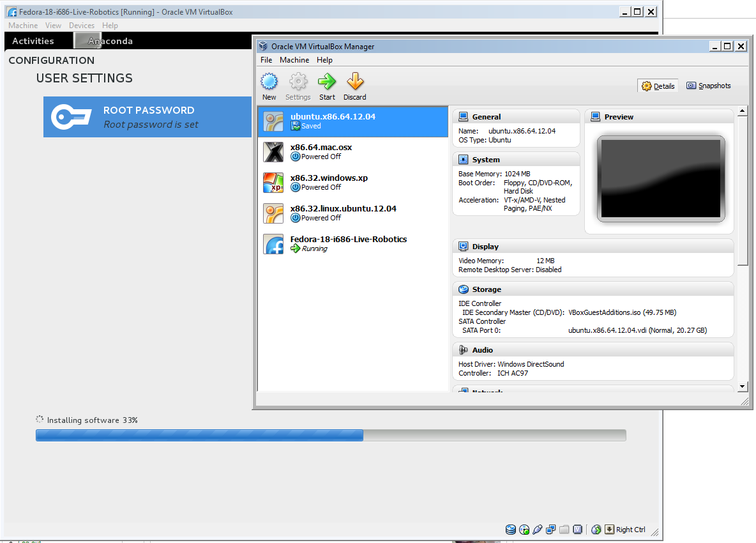Click the Preview section monitor icon
Screen dimensions: 756x543
pos(596,117)
